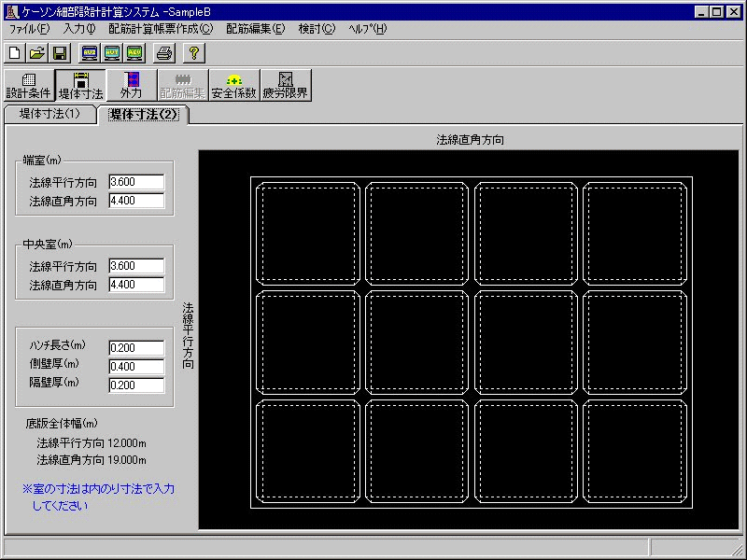The height and width of the screenshot is (560, 747).
Task: Open the 配筋計算帳票作成(C) menu
Action: point(161,29)
